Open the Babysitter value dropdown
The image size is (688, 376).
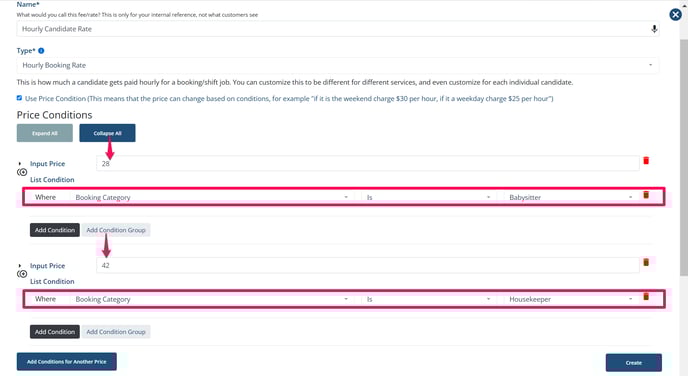(x=570, y=197)
